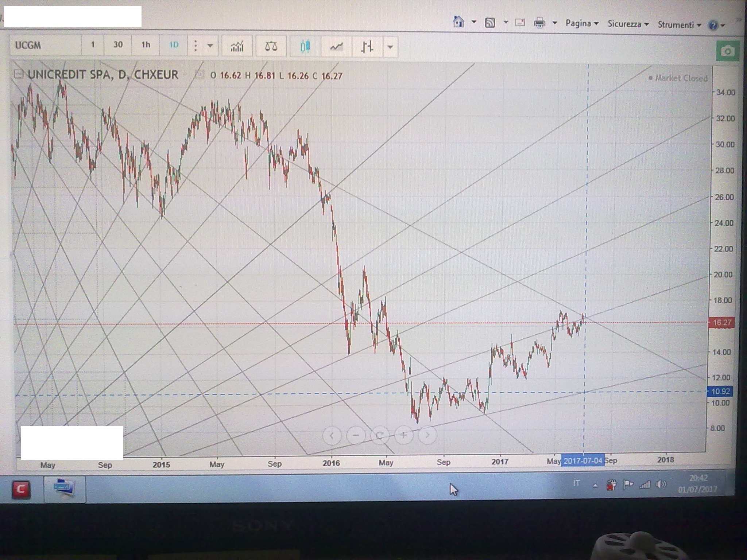Image resolution: width=747 pixels, height=560 pixels.
Task: Select the 1h timeframe
Action: point(146,45)
